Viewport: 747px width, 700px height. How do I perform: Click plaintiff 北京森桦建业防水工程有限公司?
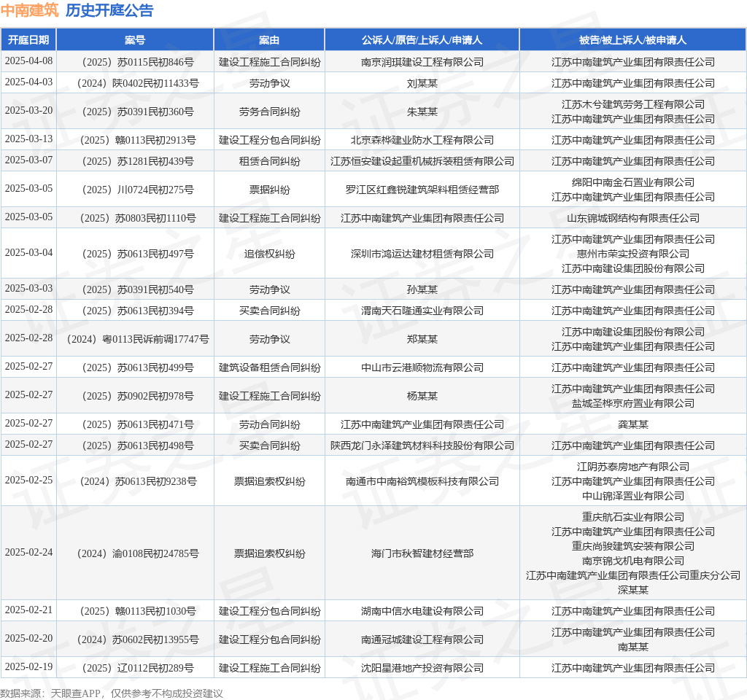[422, 140]
